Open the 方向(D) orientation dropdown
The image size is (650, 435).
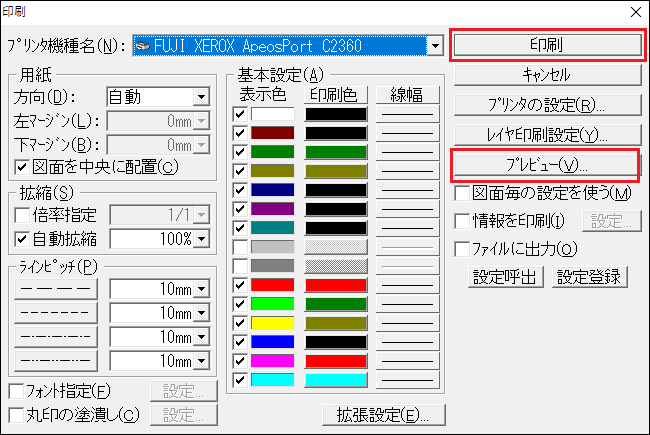[201, 97]
